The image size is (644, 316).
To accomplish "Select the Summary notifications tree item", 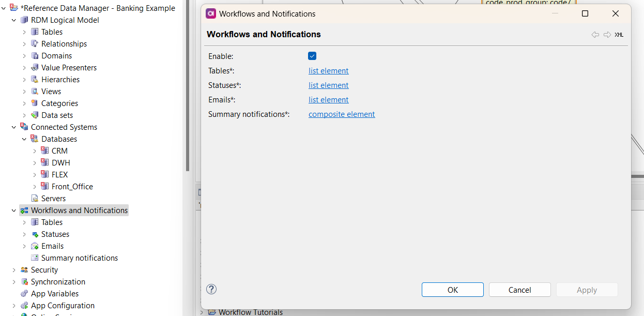I will (80, 258).
